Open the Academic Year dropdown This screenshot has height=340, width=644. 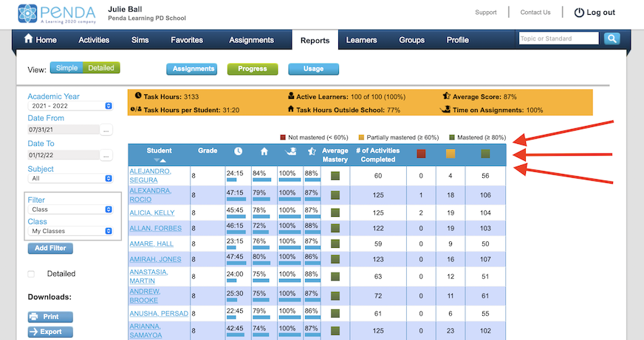pos(70,105)
